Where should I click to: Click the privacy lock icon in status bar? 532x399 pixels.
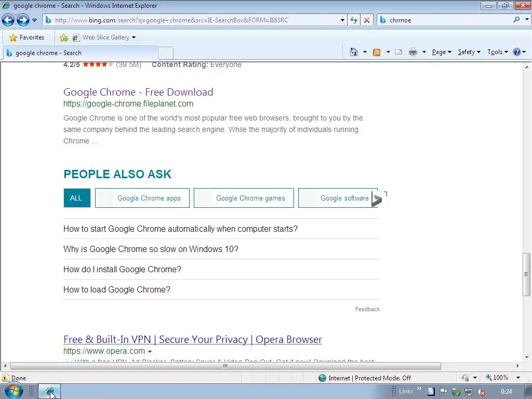click(x=465, y=378)
